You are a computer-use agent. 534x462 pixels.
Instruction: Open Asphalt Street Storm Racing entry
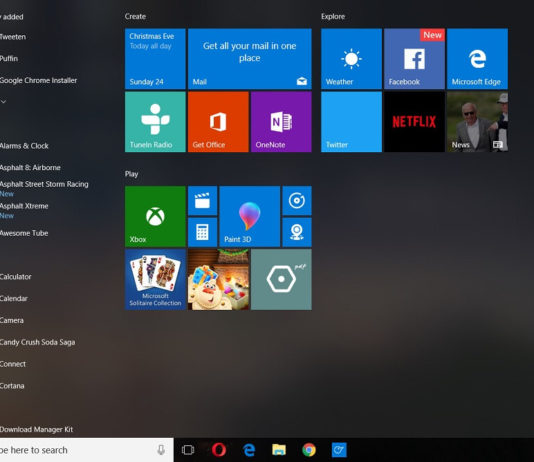pyautogui.click(x=44, y=184)
